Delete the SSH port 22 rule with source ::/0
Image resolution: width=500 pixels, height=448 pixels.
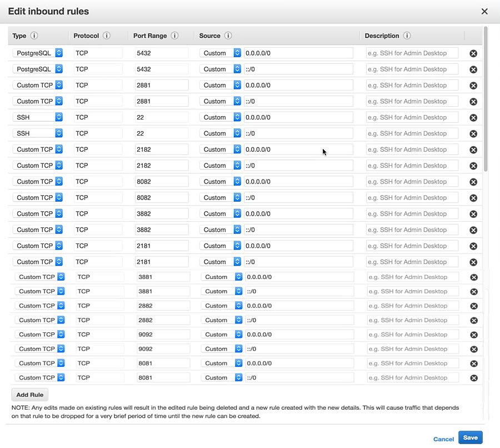(473, 134)
